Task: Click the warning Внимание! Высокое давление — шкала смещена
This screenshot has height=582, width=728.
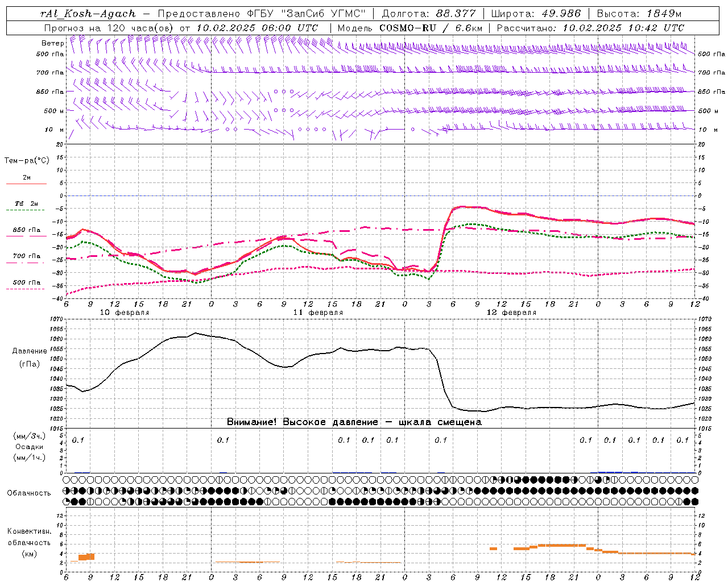Action: [354, 422]
